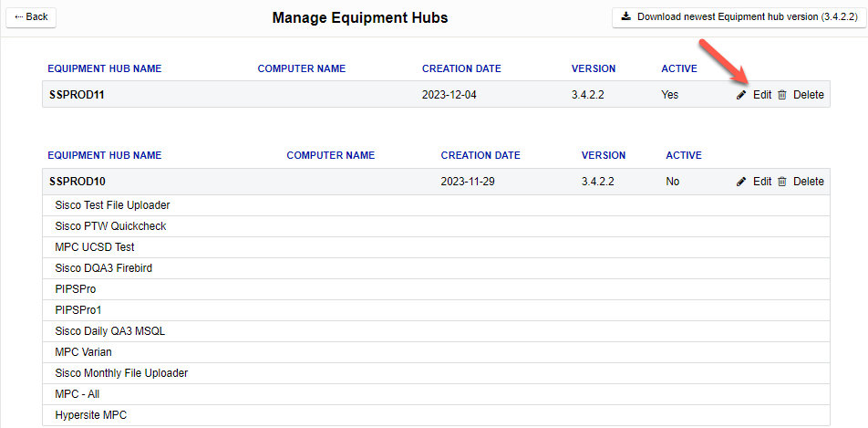Select Sisco PTW Quickcheck from the list
The height and width of the screenshot is (428, 868).
coord(110,226)
